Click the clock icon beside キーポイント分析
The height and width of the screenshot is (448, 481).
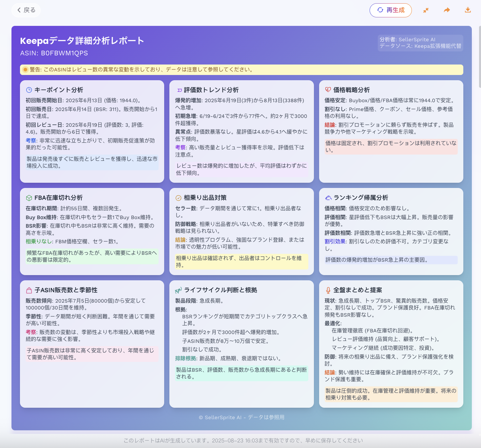[x=29, y=90]
